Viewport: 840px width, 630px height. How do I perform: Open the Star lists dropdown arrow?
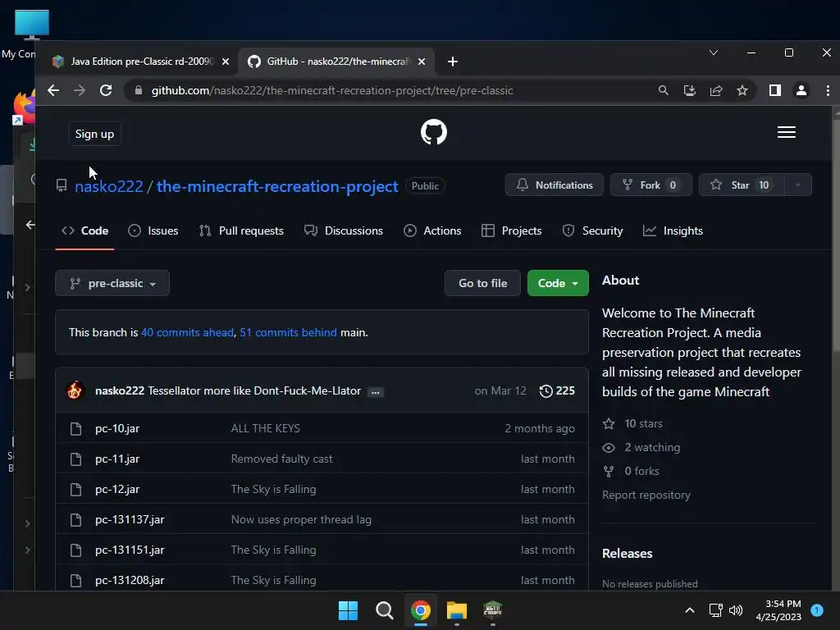[x=798, y=185]
